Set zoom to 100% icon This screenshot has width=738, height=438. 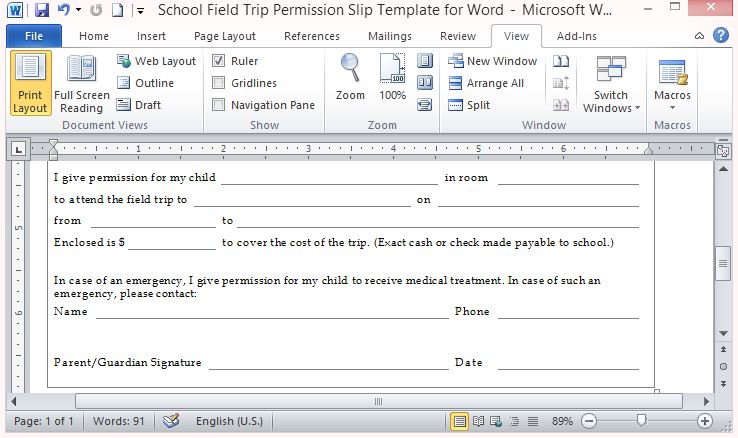(392, 77)
